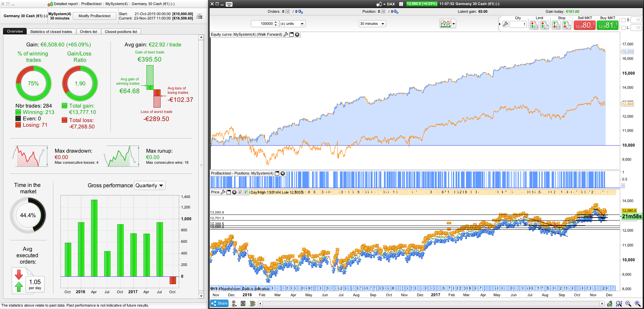Open trading settings wrench next to Qty
Viewport: 644px width, 309px height.
pyautogui.click(x=505, y=24)
